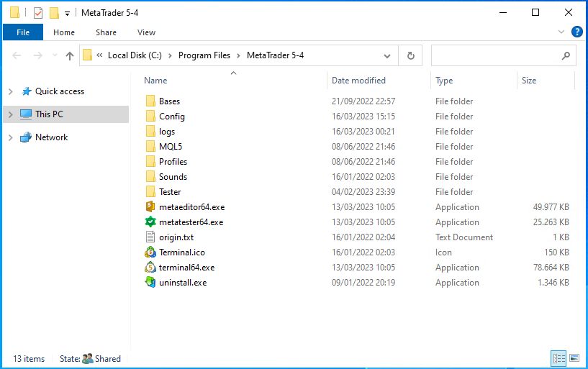588x369 pixels.
Task: Click the Sounds folder icon
Action: pos(150,176)
